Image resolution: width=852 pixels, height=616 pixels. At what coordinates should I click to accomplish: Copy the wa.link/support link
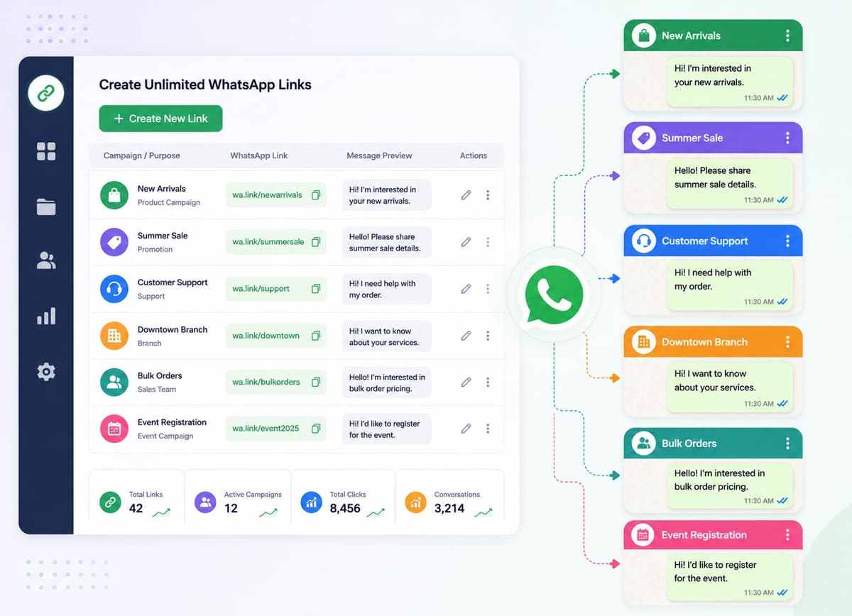point(316,289)
